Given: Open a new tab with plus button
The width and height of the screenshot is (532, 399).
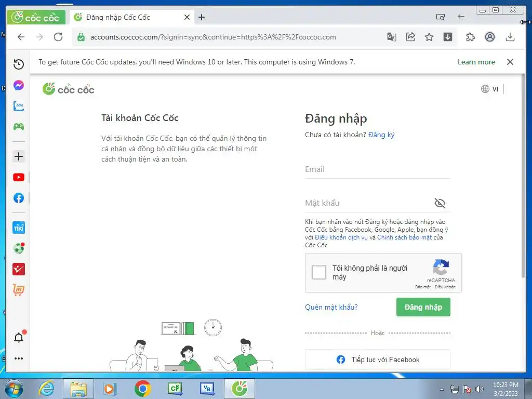Looking at the screenshot, I should click(x=202, y=17).
